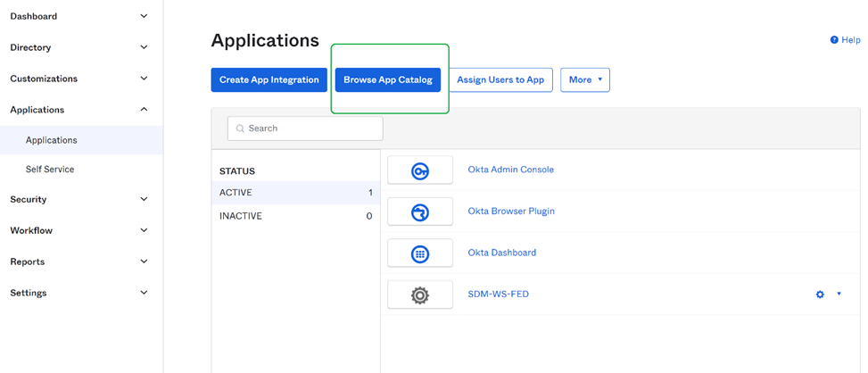Click Browse App Catalog button

[x=388, y=79]
